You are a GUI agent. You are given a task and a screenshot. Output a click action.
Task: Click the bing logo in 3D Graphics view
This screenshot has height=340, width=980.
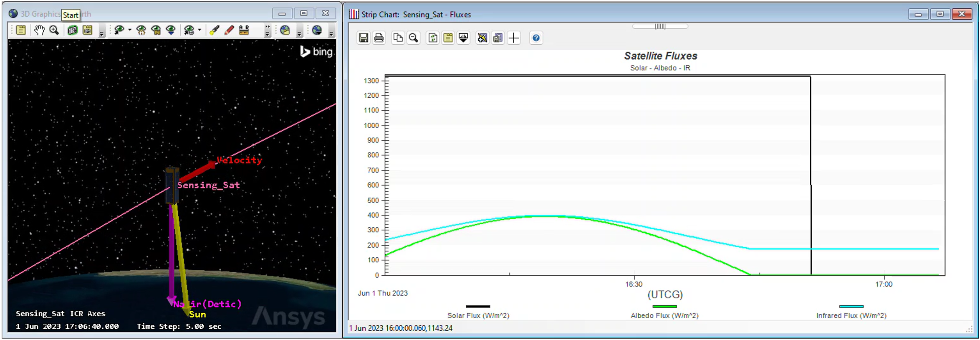[x=316, y=52]
